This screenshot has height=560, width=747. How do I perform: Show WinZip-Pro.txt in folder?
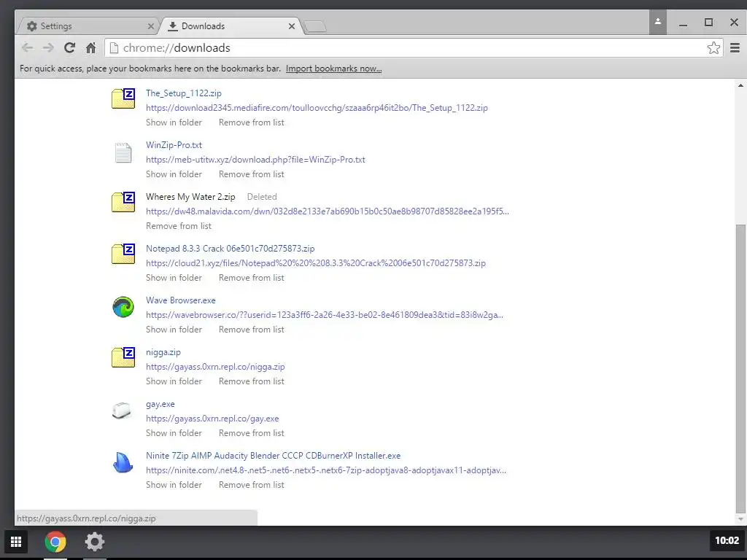174,174
